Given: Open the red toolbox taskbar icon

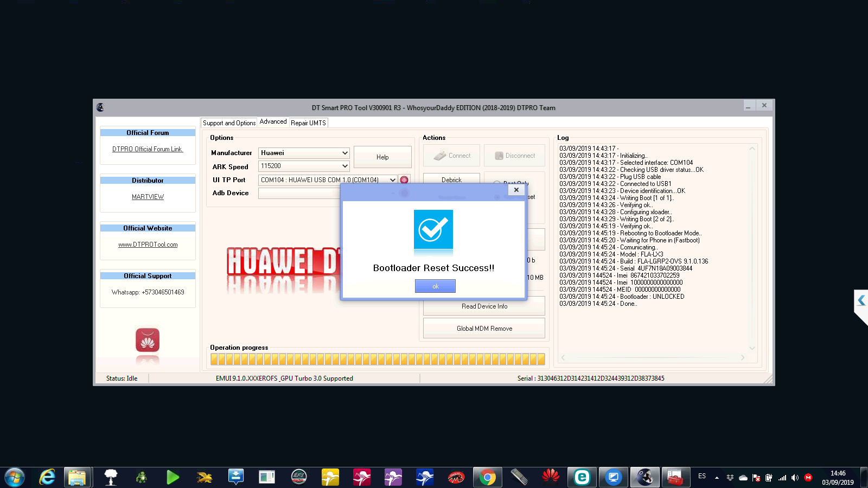Looking at the screenshot, I should pos(675,477).
